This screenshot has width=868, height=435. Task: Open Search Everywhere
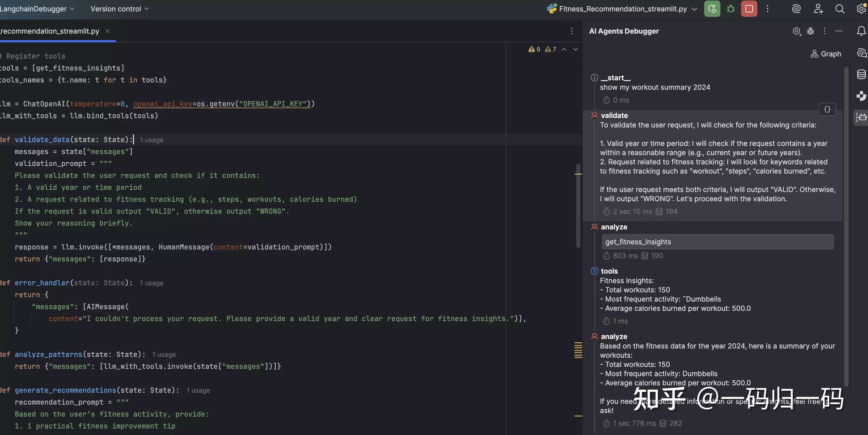pyautogui.click(x=840, y=9)
